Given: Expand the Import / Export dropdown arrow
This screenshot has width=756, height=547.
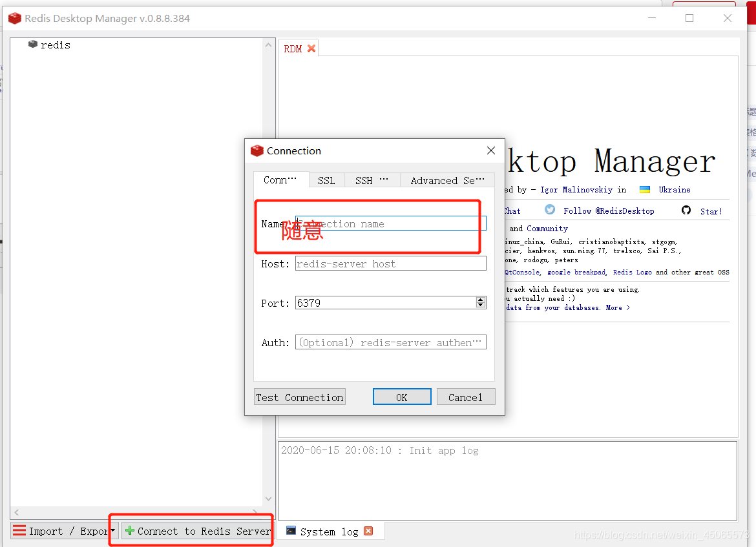Looking at the screenshot, I should pos(113,531).
